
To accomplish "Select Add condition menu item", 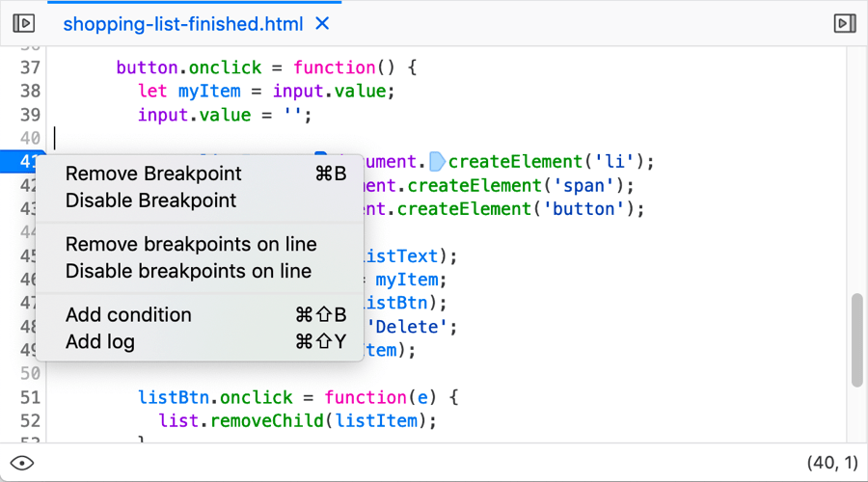I will point(128,315).
